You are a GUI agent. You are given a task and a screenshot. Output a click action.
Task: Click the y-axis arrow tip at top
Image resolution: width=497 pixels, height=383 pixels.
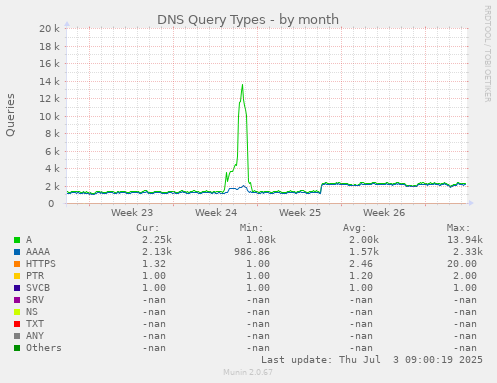tap(67, 24)
